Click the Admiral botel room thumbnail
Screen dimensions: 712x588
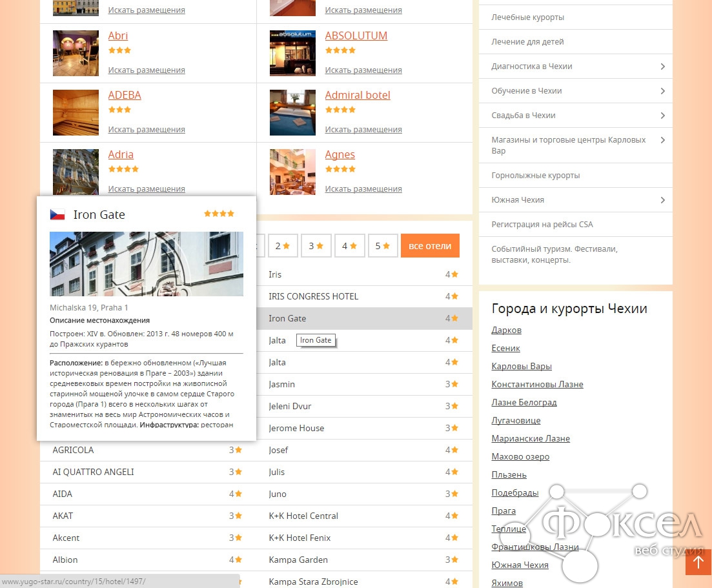[292, 112]
